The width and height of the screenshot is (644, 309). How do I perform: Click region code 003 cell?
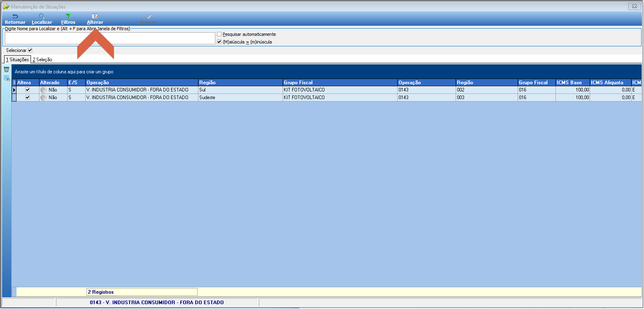click(x=487, y=97)
